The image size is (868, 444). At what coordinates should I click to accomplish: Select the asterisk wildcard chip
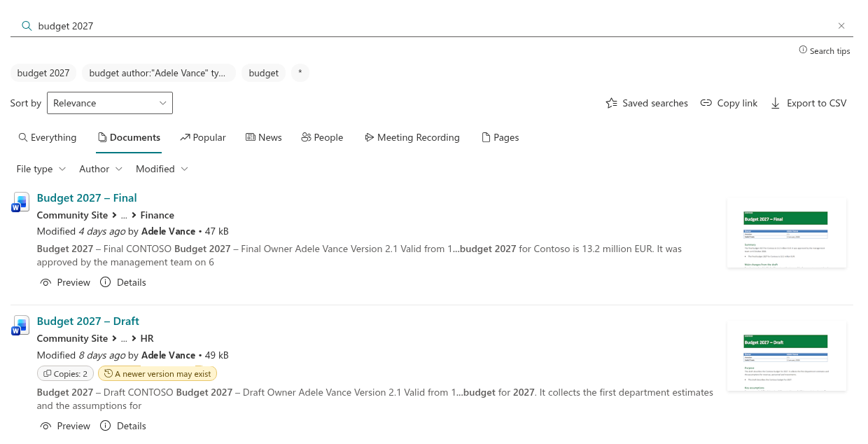point(300,73)
